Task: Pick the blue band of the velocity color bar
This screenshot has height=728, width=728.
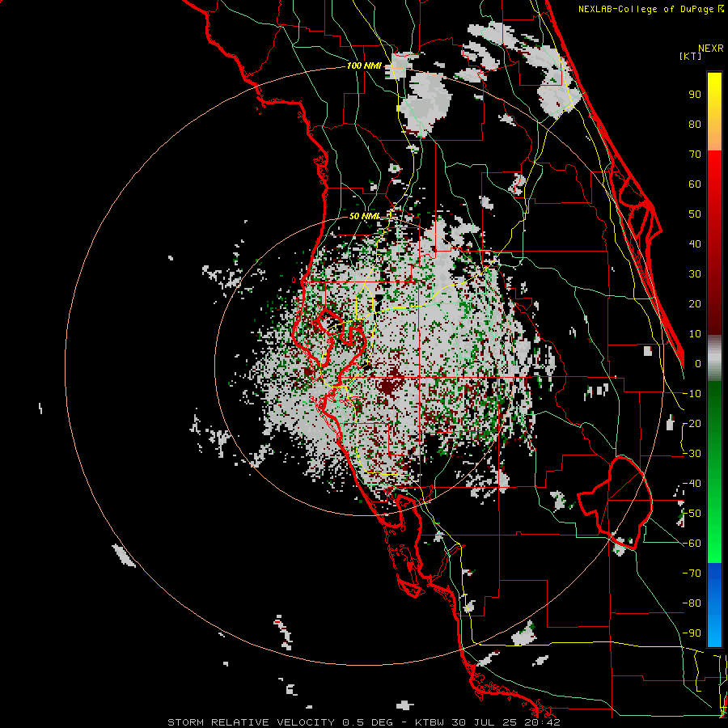Action: pos(714,605)
